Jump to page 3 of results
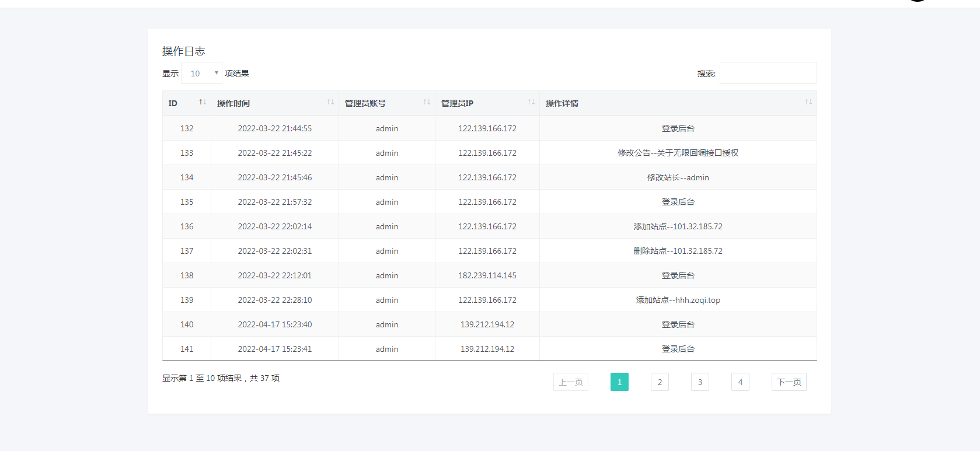Image resolution: width=980 pixels, height=451 pixels. [700, 382]
